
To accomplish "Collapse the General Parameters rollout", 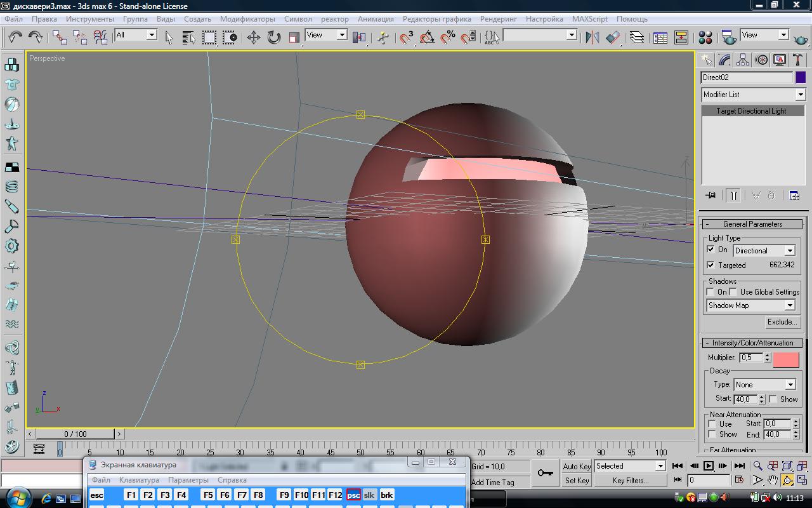I will coord(752,224).
